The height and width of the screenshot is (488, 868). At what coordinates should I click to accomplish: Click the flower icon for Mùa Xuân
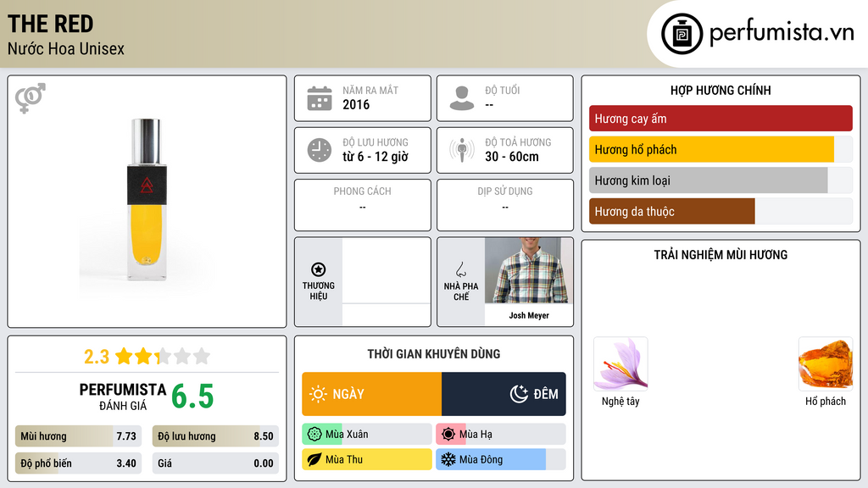click(x=314, y=435)
